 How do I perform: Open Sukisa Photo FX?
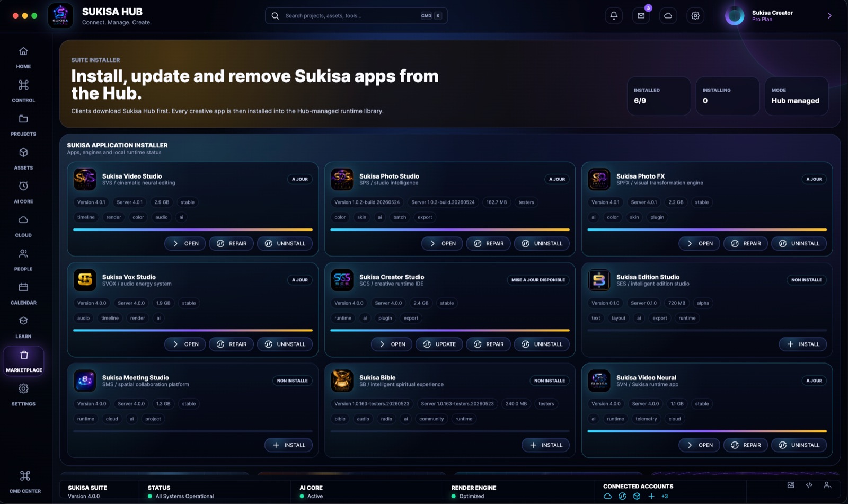(x=699, y=244)
